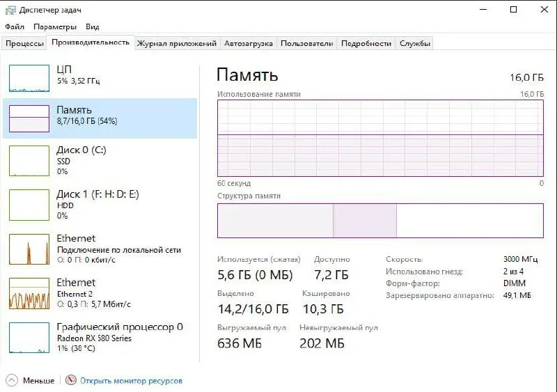Go to the Автозагрузка tab
Screen dimensions: 557x392
[x=249, y=43]
